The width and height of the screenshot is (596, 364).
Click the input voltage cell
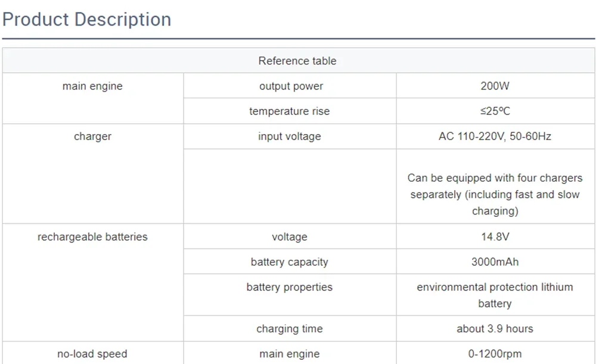[290, 136]
